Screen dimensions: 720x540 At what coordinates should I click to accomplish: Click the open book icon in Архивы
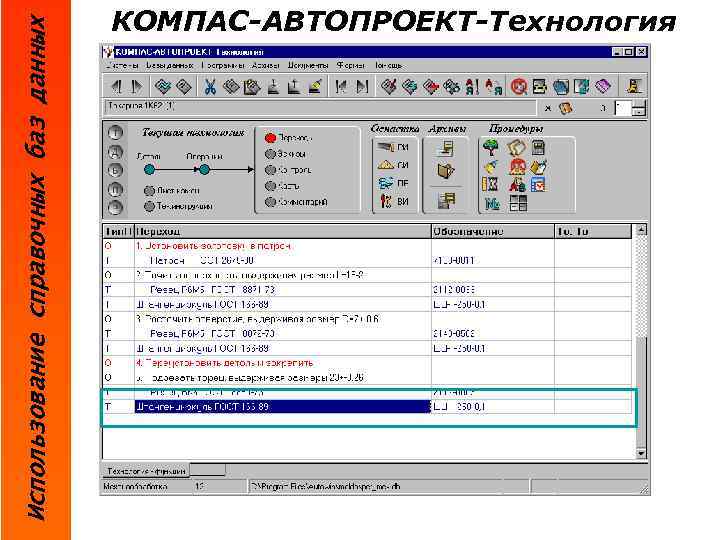tap(445, 171)
